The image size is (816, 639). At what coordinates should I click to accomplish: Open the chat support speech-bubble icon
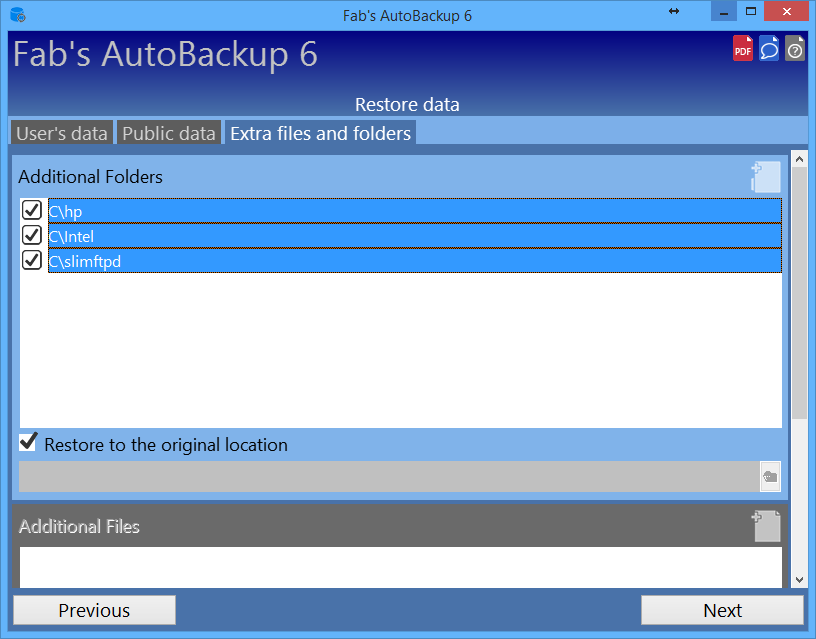769,48
